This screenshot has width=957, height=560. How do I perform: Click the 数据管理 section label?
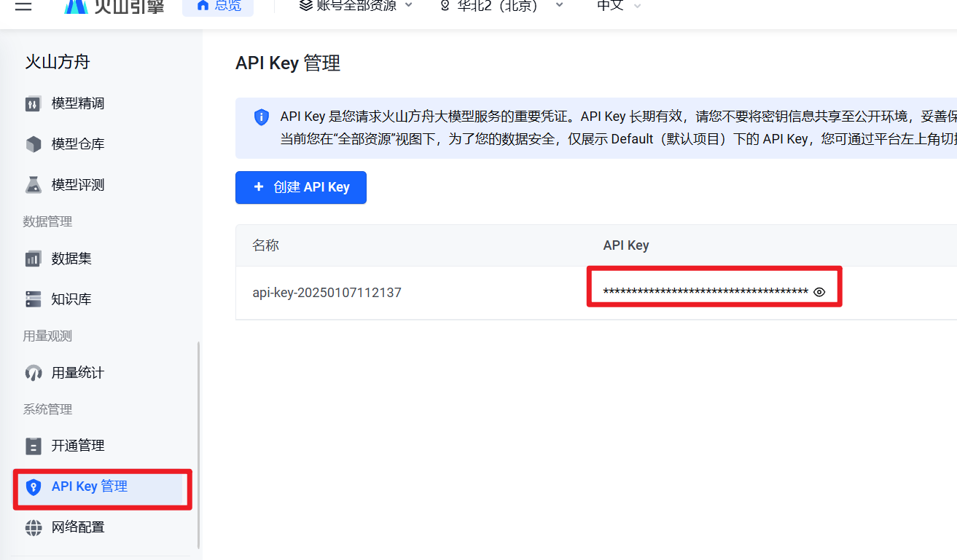pos(47,221)
